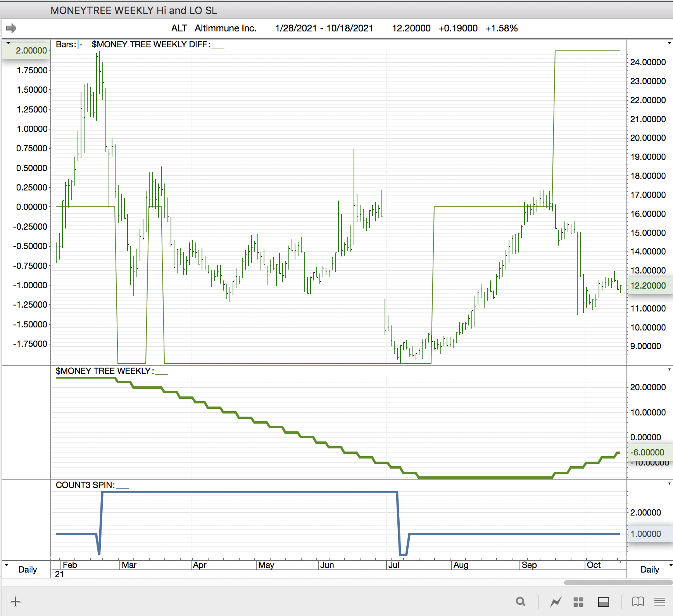
Task: Click the ALT Altimmune Inc. symbol name
Action: [x=214, y=28]
